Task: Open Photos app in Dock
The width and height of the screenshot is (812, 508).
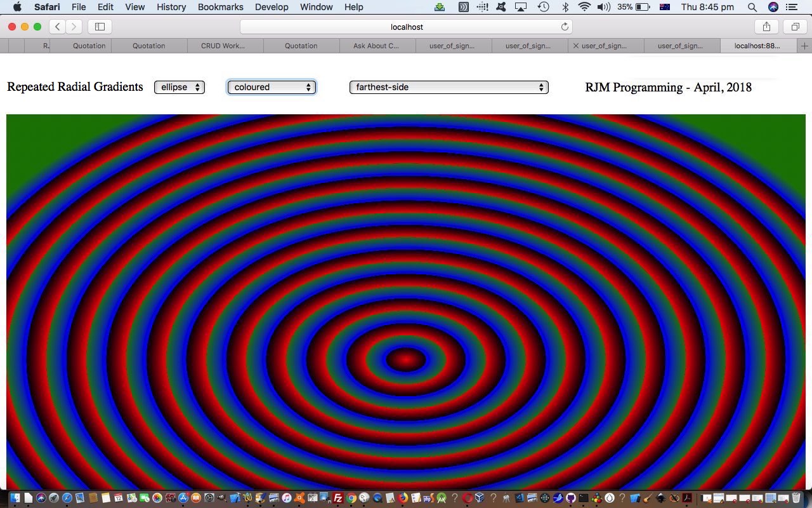Action: [157, 498]
